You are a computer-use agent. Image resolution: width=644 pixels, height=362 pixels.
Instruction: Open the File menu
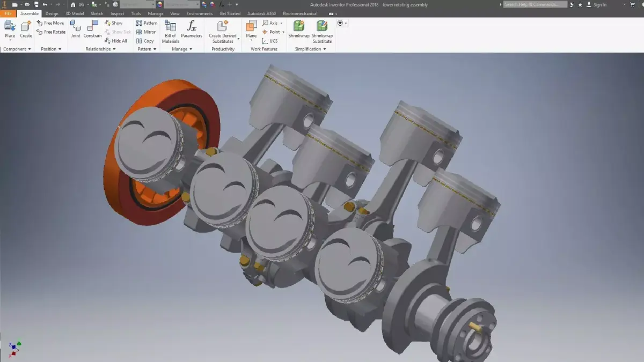(8, 13)
